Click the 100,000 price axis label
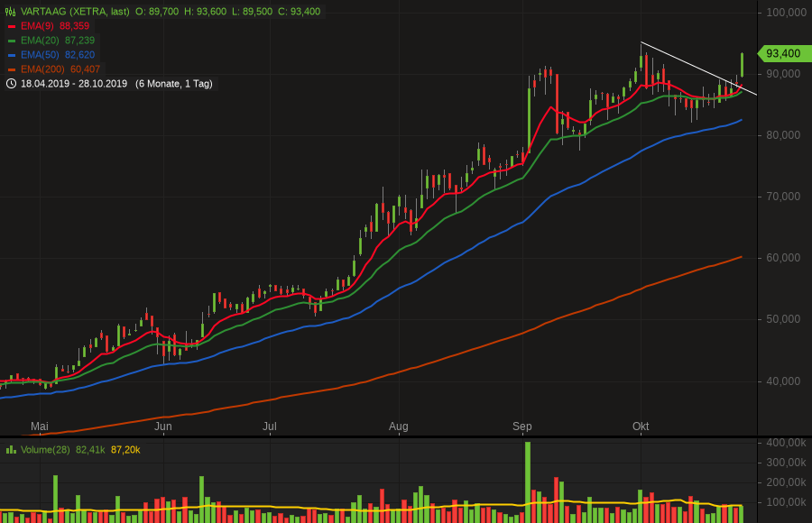Image resolution: width=812 pixels, height=523 pixels. click(786, 13)
